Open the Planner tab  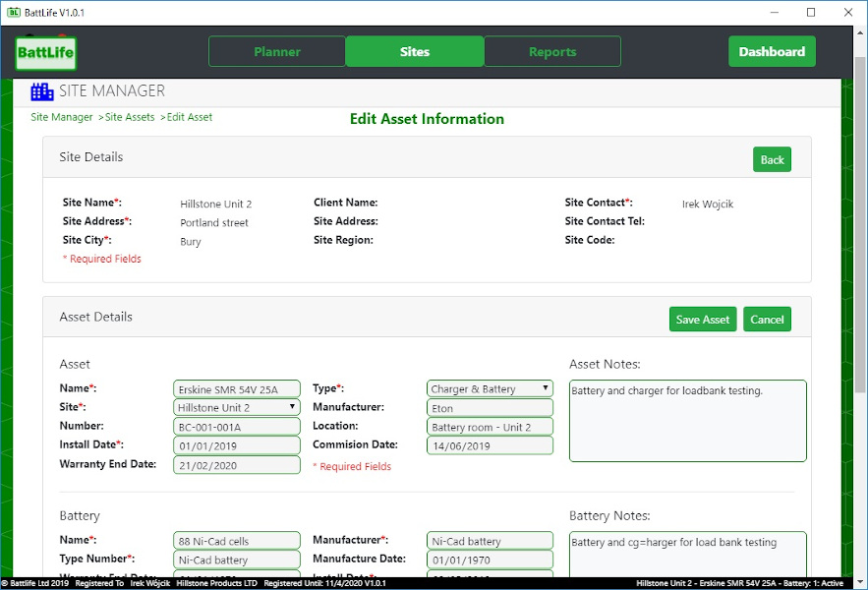[x=277, y=51]
